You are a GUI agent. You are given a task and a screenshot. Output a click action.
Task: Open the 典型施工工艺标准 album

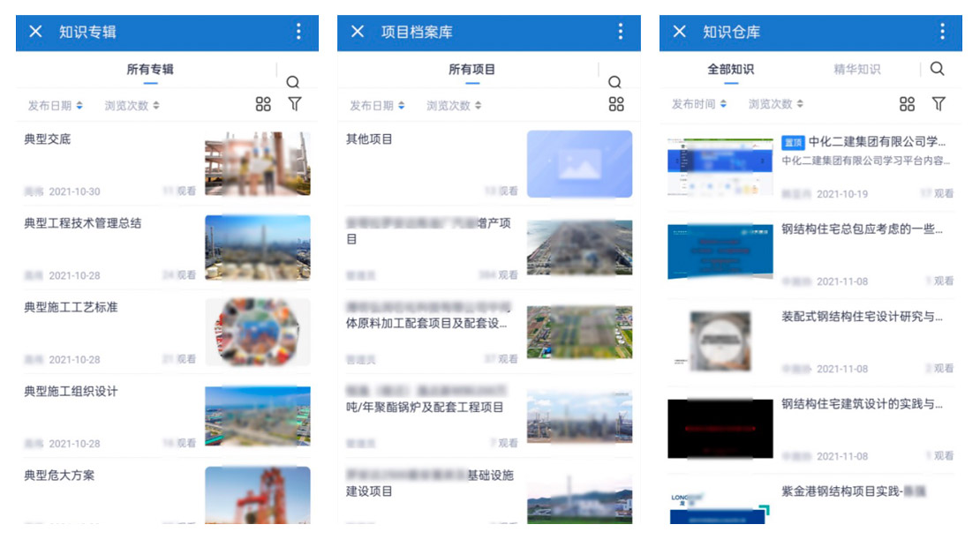point(71,307)
